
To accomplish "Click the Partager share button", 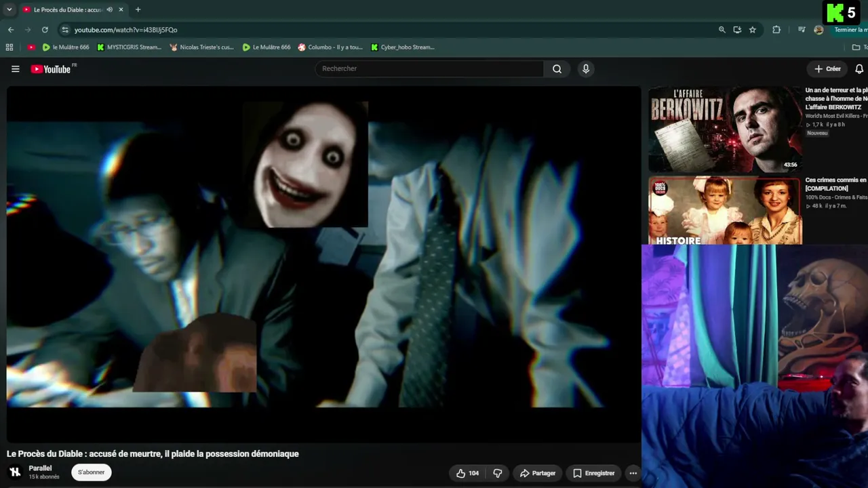I will click(x=538, y=473).
